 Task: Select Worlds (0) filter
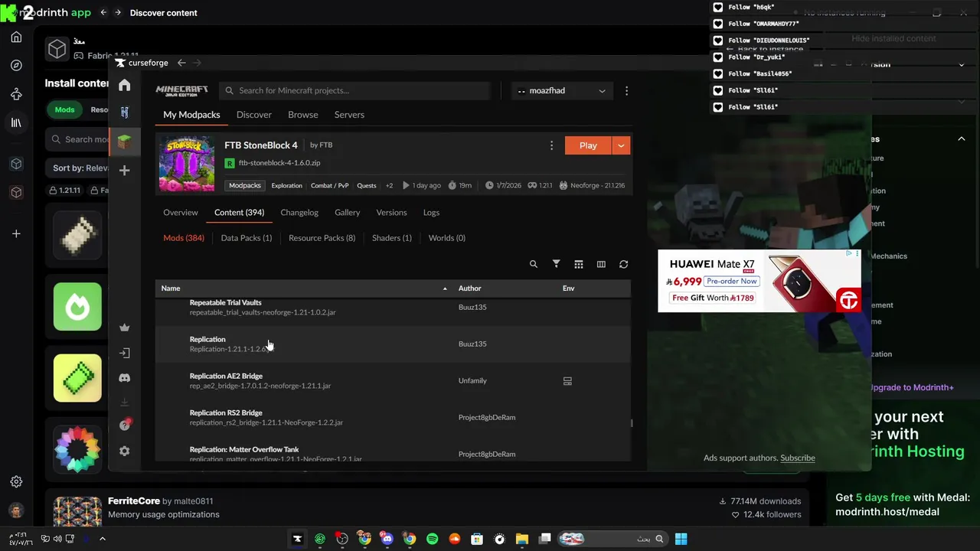(x=447, y=238)
